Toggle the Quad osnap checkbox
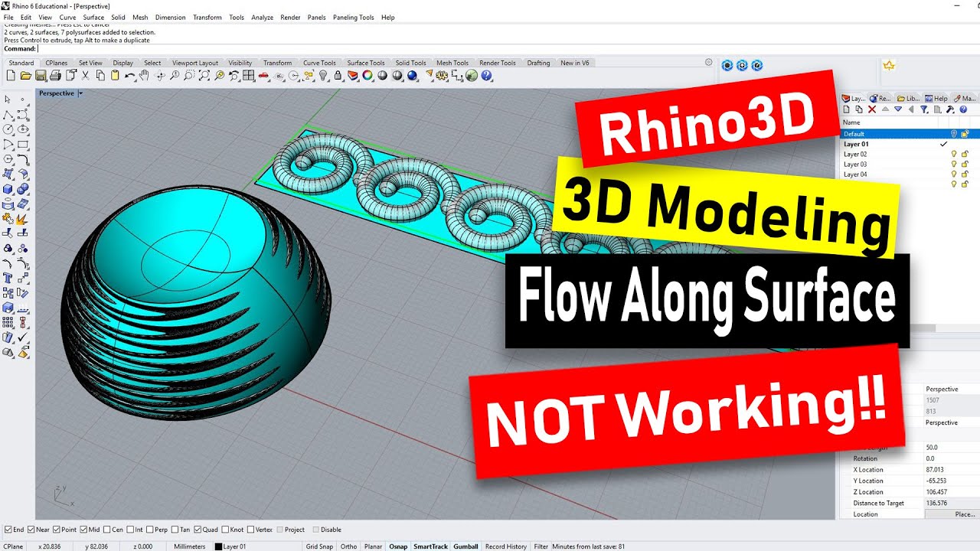 (x=198, y=530)
